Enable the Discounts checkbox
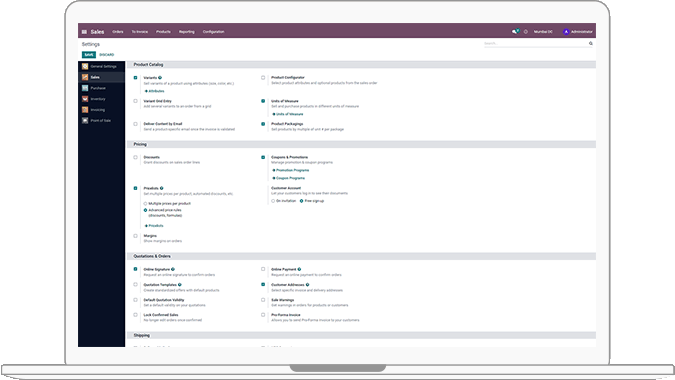 pyautogui.click(x=135, y=158)
